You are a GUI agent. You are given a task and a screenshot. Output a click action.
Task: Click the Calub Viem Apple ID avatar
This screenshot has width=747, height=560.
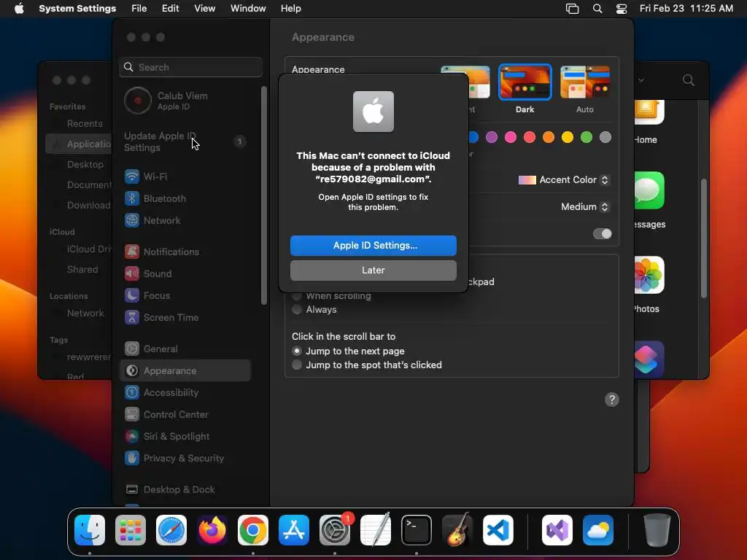[138, 101]
